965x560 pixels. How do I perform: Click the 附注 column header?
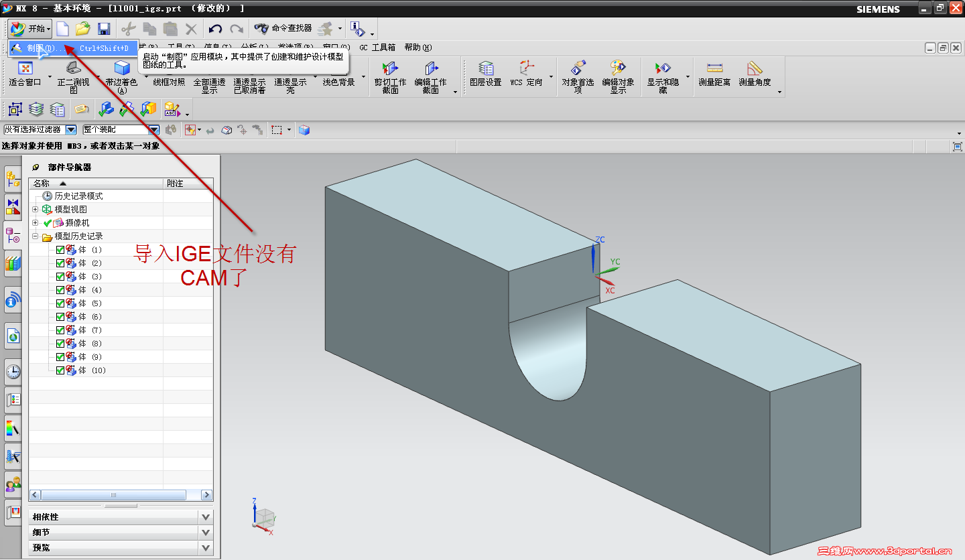tap(188, 183)
